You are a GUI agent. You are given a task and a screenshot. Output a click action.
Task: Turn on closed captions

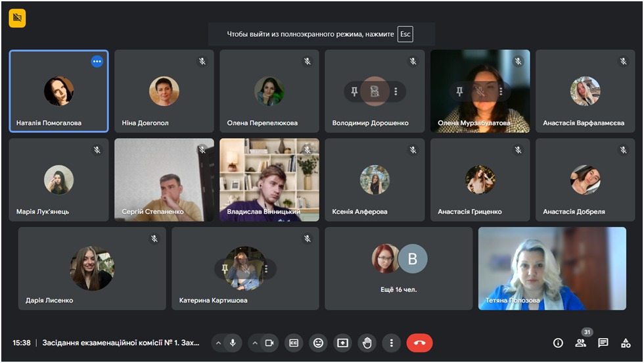pos(294,343)
